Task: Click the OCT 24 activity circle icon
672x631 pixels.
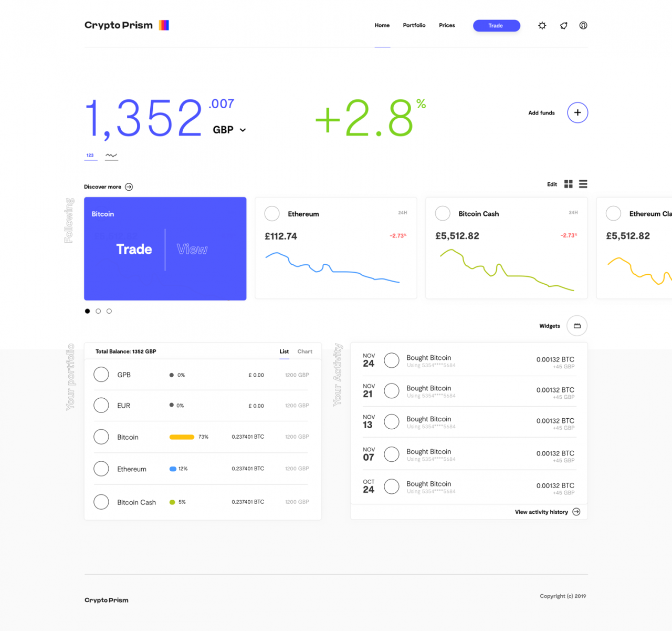Action: 392,487
